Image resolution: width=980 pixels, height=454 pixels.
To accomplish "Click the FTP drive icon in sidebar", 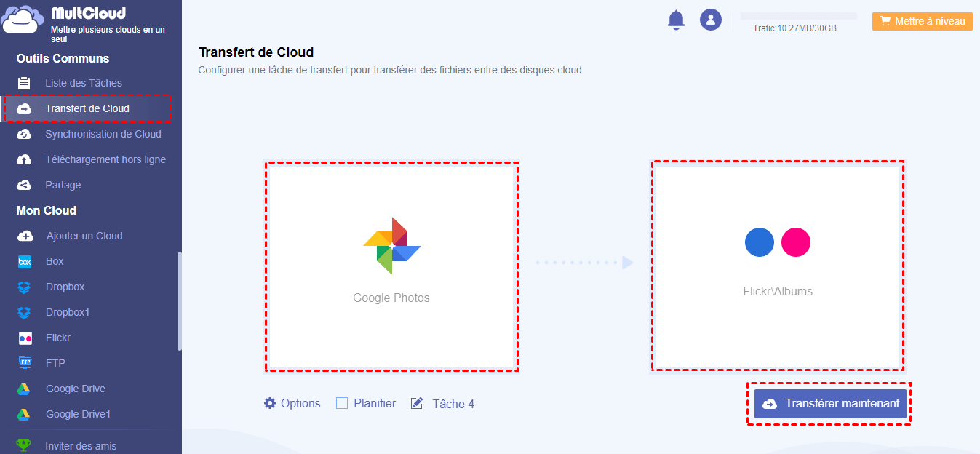I will click(25, 363).
